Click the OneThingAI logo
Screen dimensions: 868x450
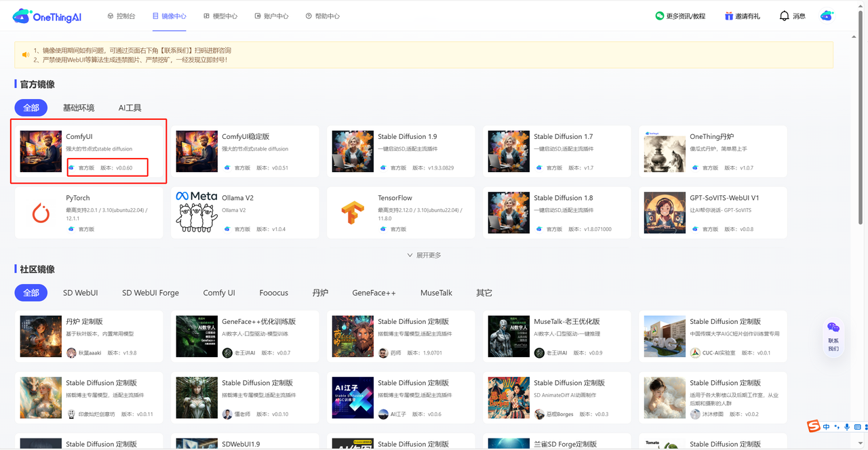pyautogui.click(x=47, y=16)
